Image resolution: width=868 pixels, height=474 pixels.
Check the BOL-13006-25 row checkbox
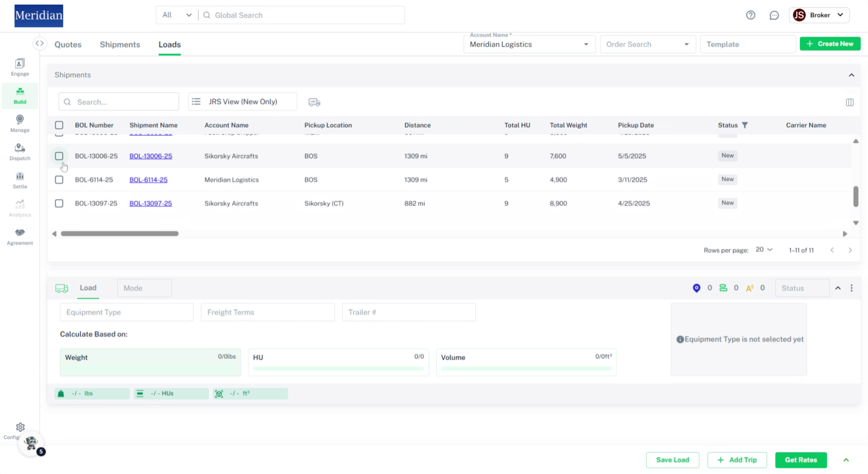[x=59, y=156]
